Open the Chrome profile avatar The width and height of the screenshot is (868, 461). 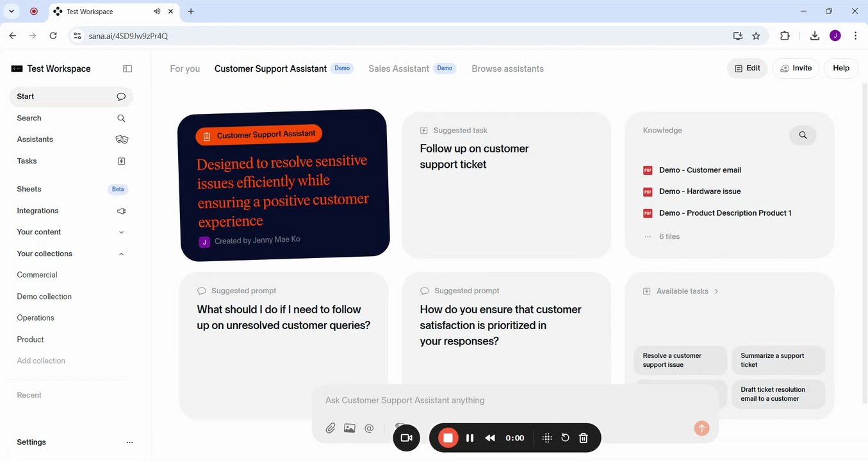click(x=835, y=36)
